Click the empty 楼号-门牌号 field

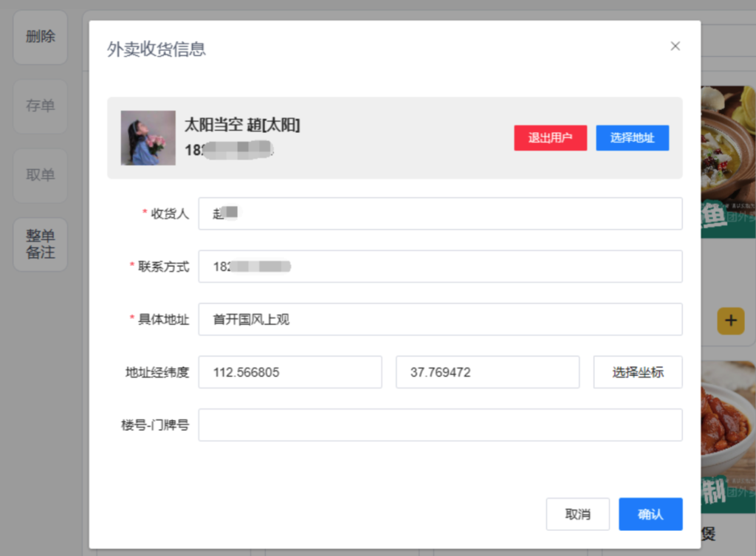(x=440, y=425)
